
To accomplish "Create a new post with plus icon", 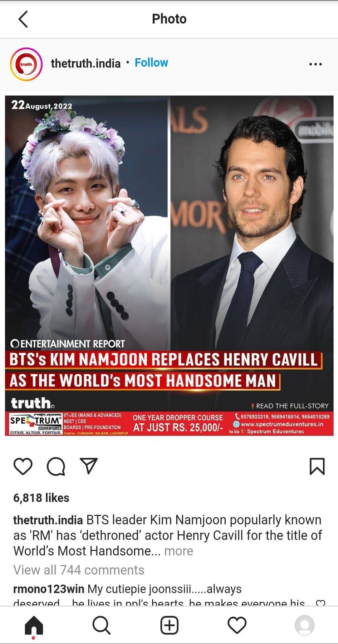I will point(169,625).
